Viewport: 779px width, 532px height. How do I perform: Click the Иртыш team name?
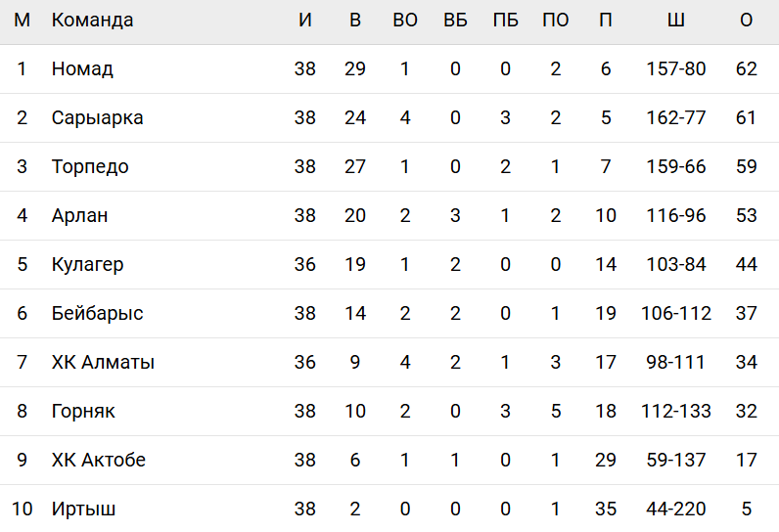(85, 510)
